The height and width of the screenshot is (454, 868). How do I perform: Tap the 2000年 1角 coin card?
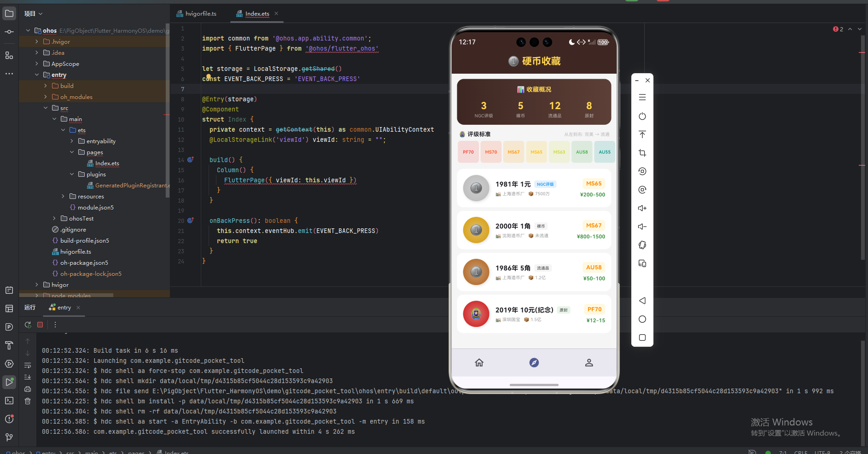click(x=534, y=230)
